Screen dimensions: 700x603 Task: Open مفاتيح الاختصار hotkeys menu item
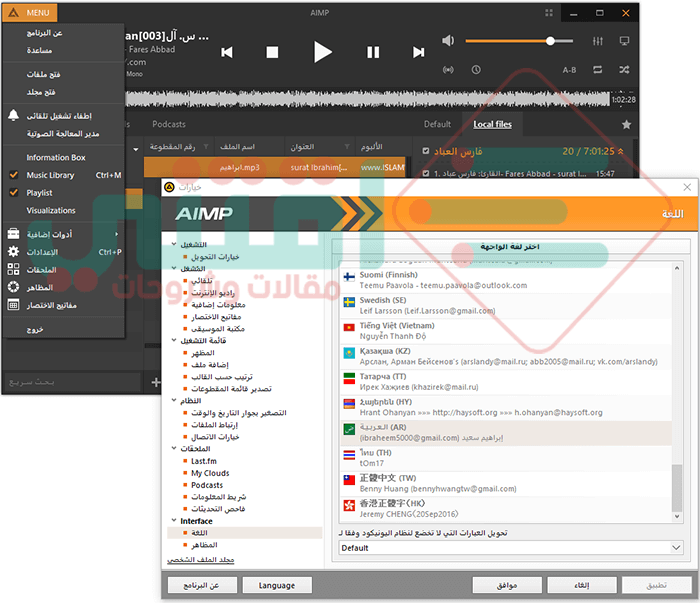pos(64,305)
